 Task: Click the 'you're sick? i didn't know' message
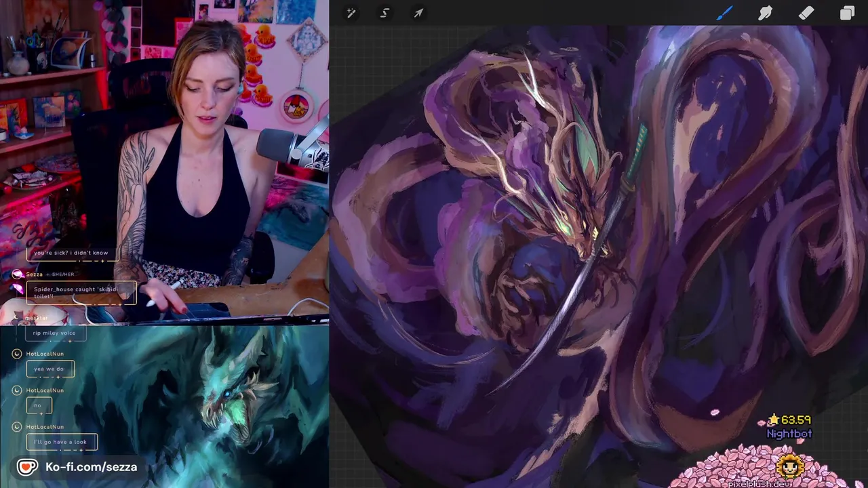(71, 253)
